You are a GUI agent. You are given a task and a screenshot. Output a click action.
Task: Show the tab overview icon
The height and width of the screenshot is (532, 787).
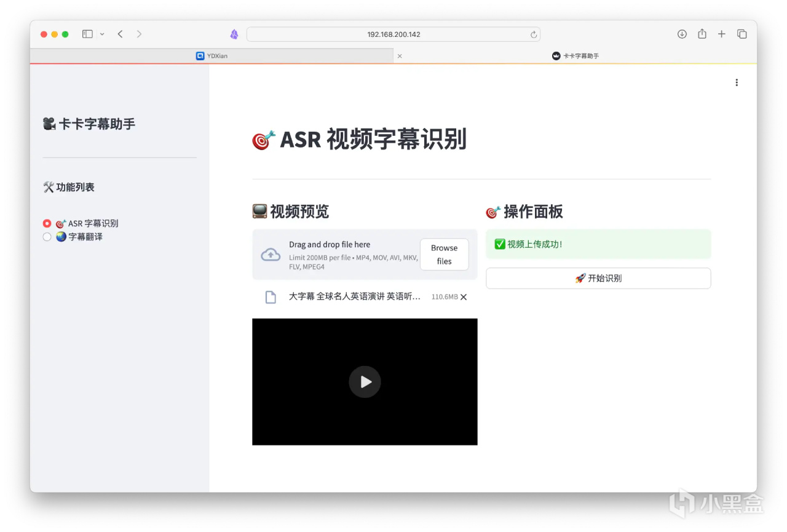tap(742, 34)
